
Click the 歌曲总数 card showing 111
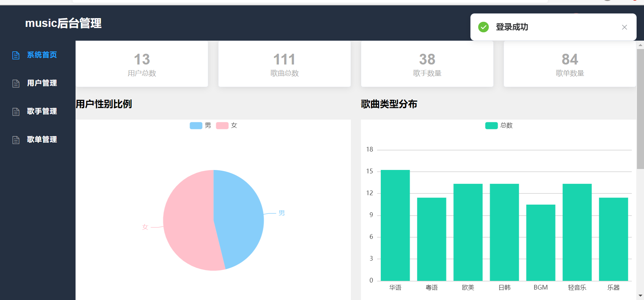pos(284,64)
